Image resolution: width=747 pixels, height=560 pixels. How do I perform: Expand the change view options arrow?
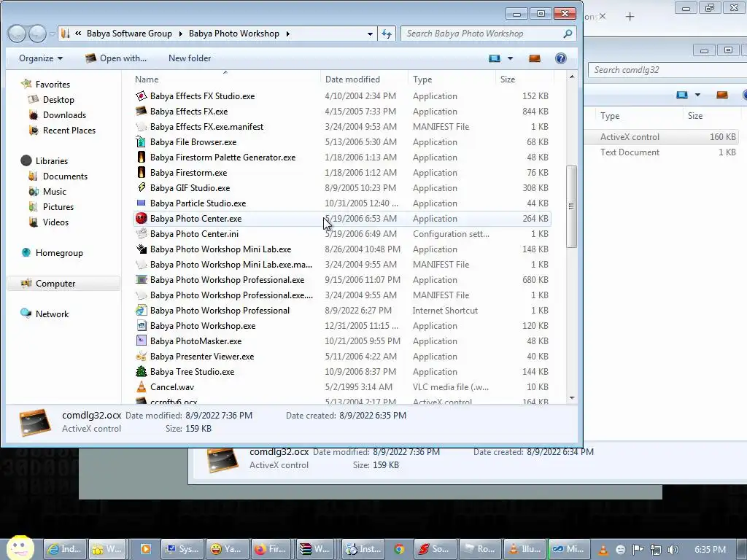pyautogui.click(x=510, y=58)
